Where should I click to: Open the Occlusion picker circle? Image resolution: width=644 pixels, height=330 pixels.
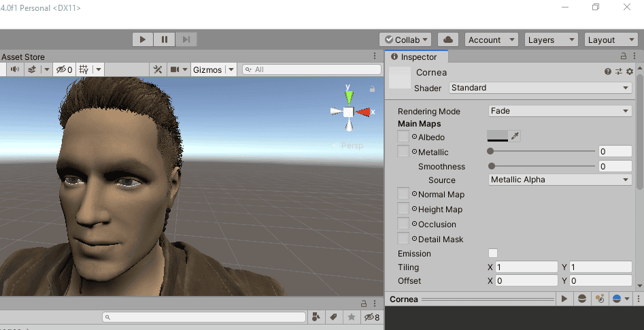(x=414, y=224)
